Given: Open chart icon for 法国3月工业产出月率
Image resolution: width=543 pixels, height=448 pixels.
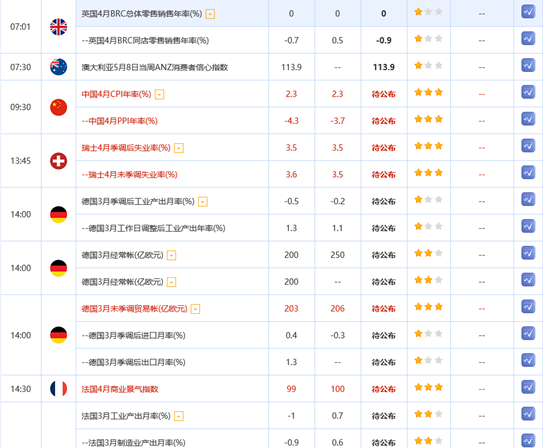Looking at the screenshot, I should point(528,414).
